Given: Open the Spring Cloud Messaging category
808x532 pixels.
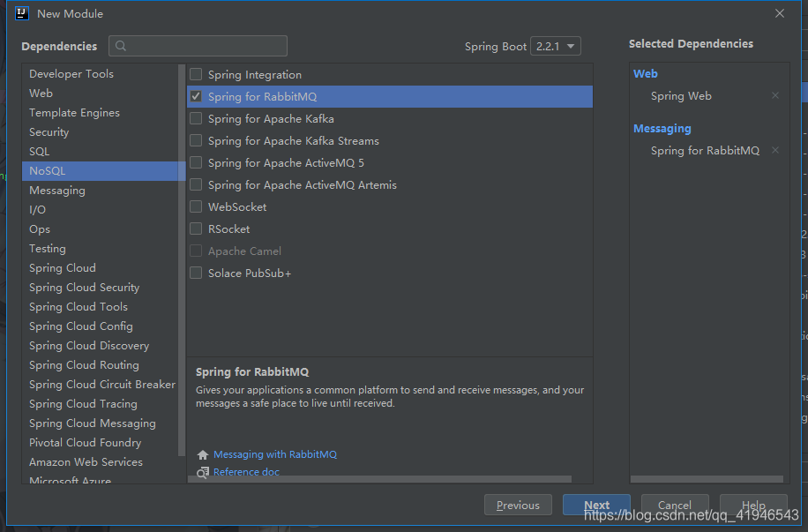Looking at the screenshot, I should coord(100,423).
